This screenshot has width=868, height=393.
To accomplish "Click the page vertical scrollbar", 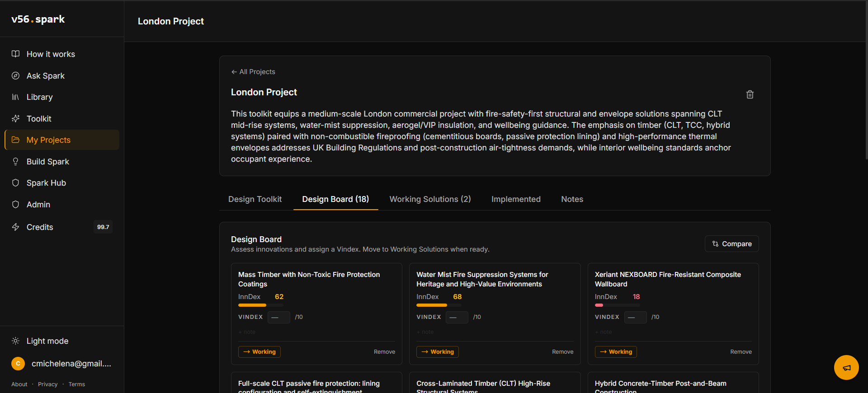I will click(x=866, y=80).
